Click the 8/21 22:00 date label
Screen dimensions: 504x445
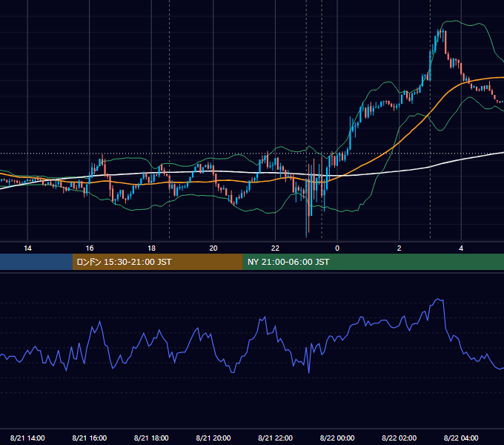[276, 438]
